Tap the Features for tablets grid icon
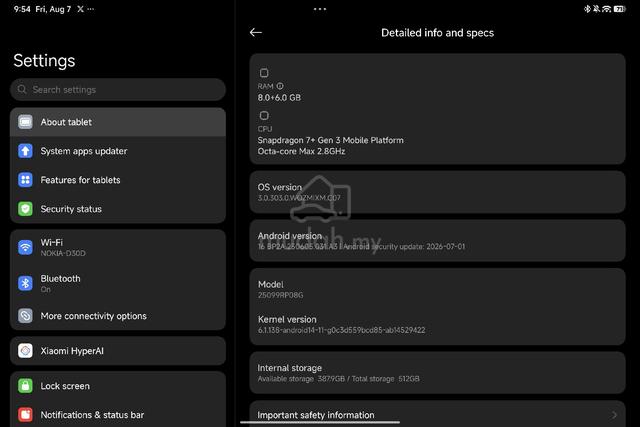Viewport: 640px width, 427px height. point(25,180)
